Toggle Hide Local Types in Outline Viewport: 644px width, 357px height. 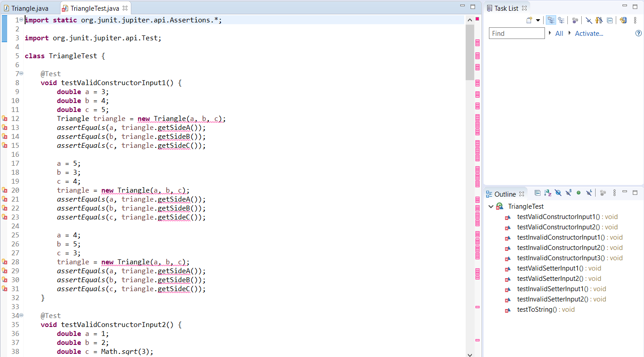pyautogui.click(x=590, y=193)
